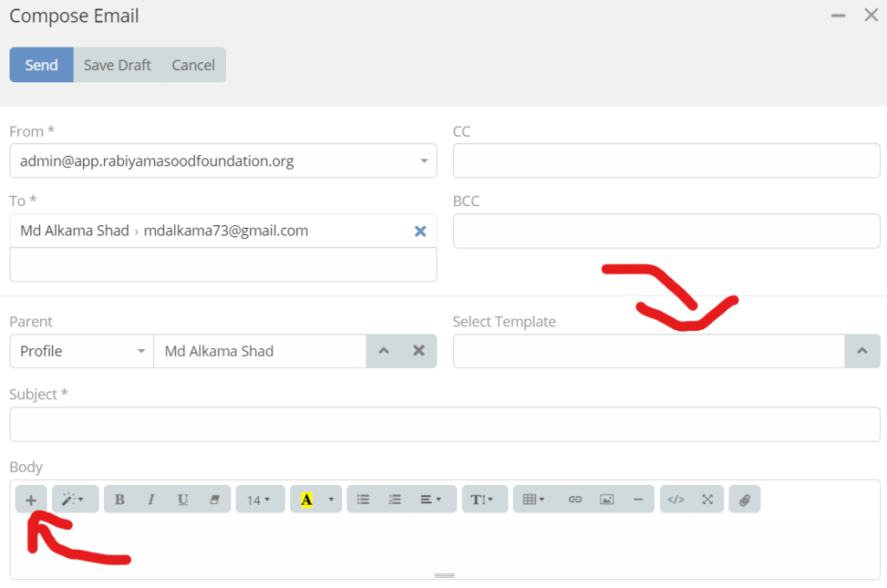
Task: Insert a link via chain icon
Action: pyautogui.click(x=575, y=499)
